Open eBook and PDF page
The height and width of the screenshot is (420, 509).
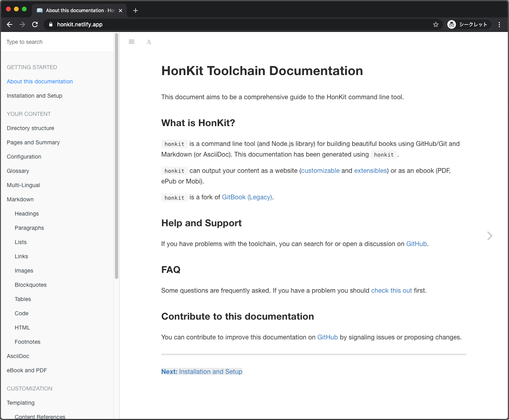point(27,371)
